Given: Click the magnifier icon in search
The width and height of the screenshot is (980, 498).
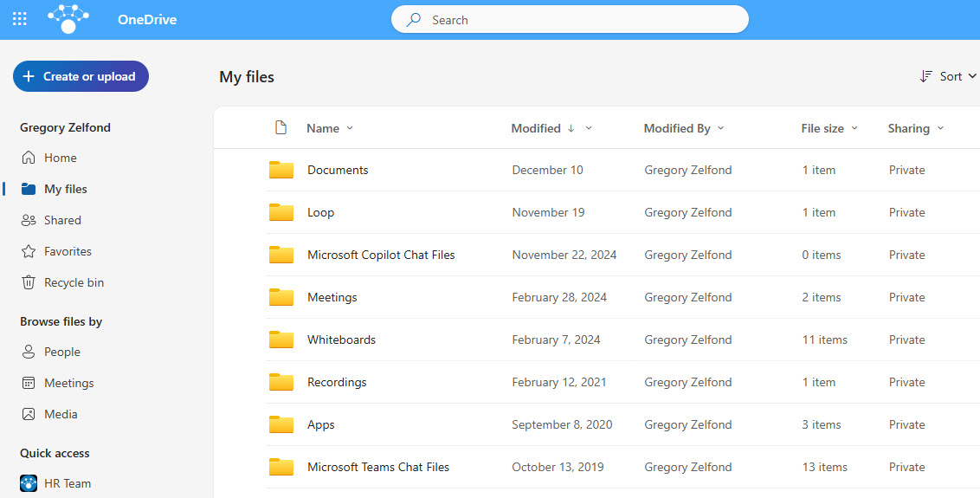Looking at the screenshot, I should coord(415,20).
